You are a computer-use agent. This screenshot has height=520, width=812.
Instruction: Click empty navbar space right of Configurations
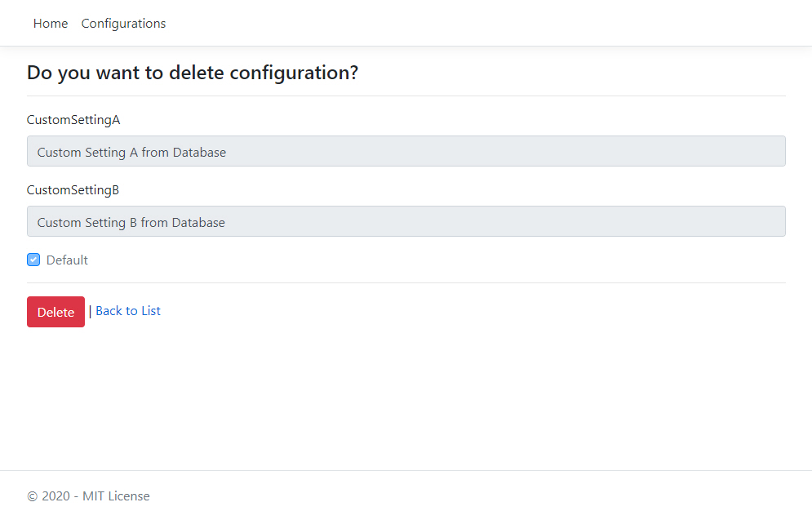coord(490,24)
